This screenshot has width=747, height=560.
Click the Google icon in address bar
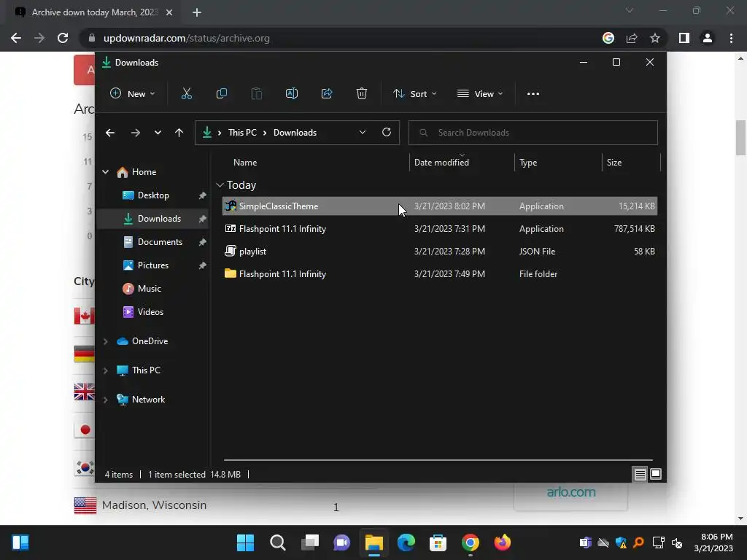[608, 38]
